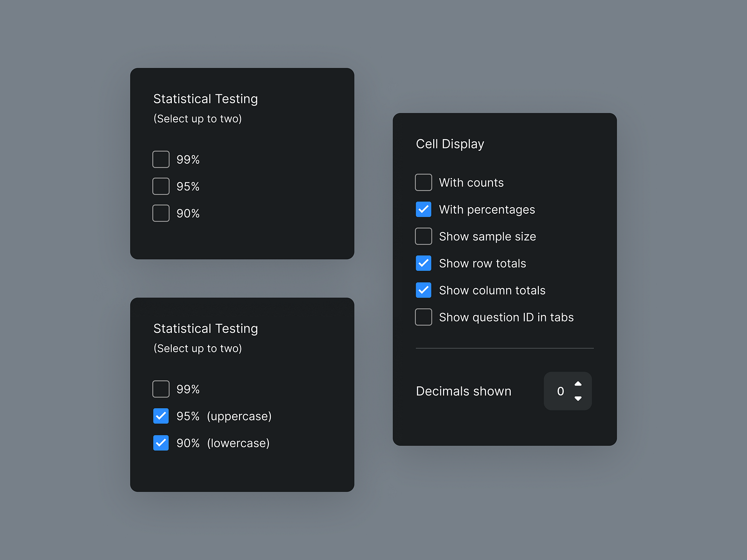The height and width of the screenshot is (560, 747).
Task: Enable the With counts option
Action: [423, 182]
